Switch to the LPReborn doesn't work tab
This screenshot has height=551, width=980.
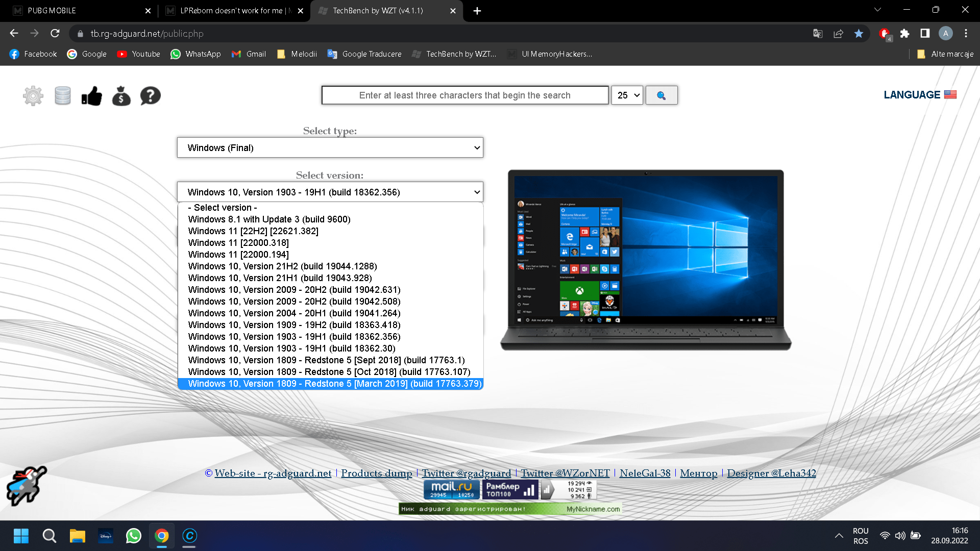coord(235,11)
